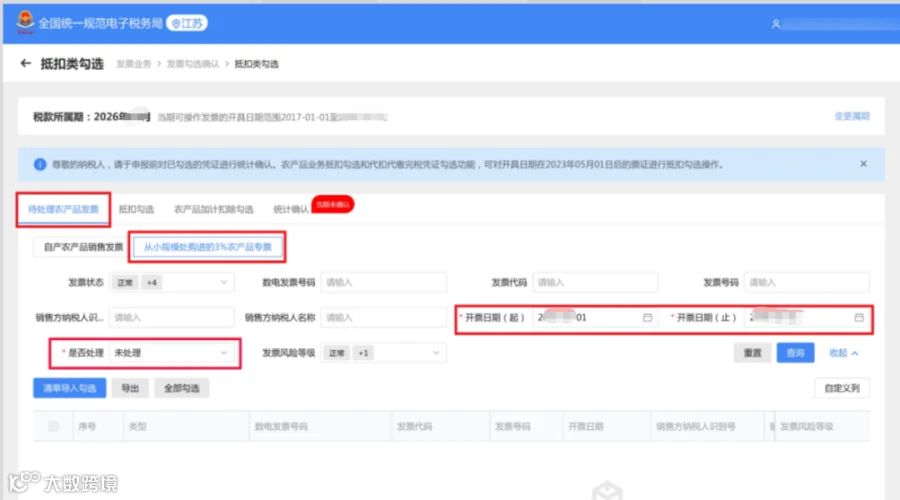Collapse filters with 收起 chevron
Screen dimensions: 900x500
pos(844,353)
